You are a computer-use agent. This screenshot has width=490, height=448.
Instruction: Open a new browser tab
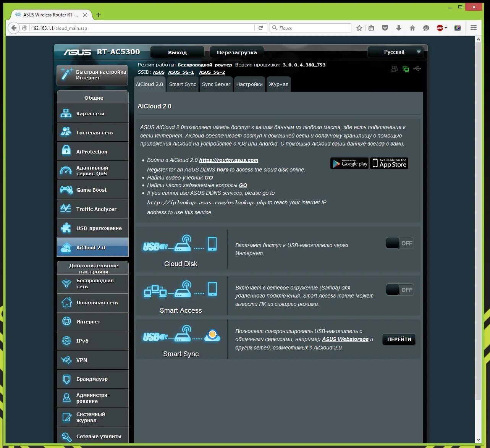click(x=99, y=15)
